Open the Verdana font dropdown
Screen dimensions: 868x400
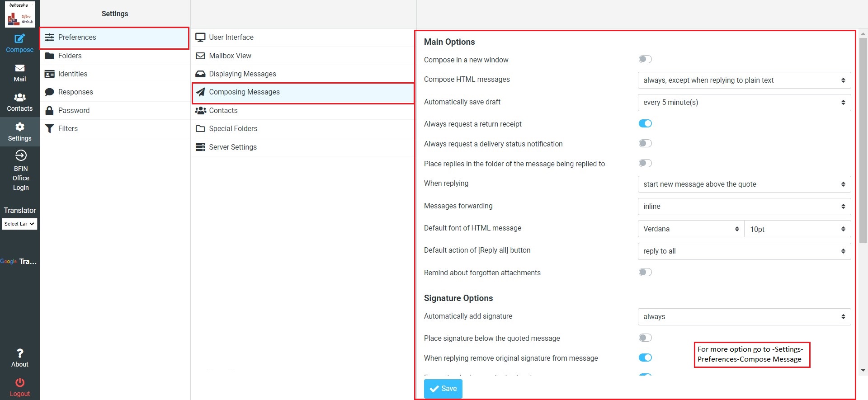point(690,229)
